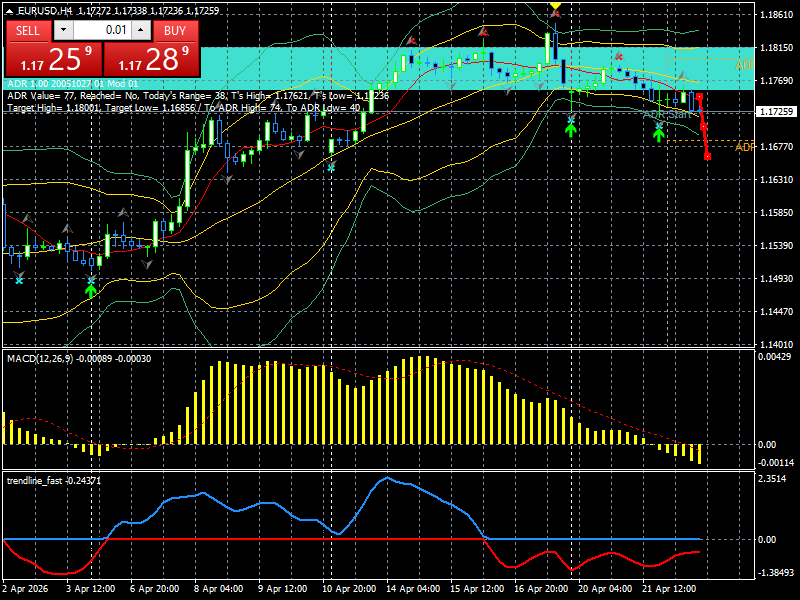Click the 1.15850 price scale label

[x=777, y=212]
